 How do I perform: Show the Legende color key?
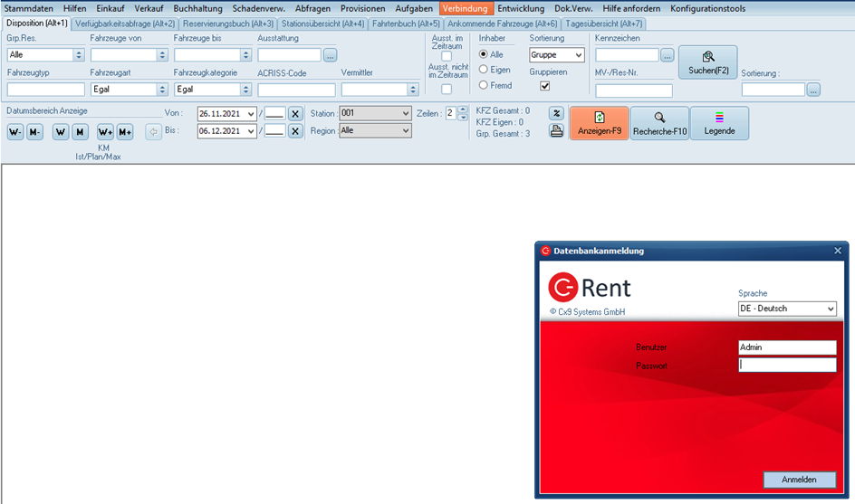point(719,123)
